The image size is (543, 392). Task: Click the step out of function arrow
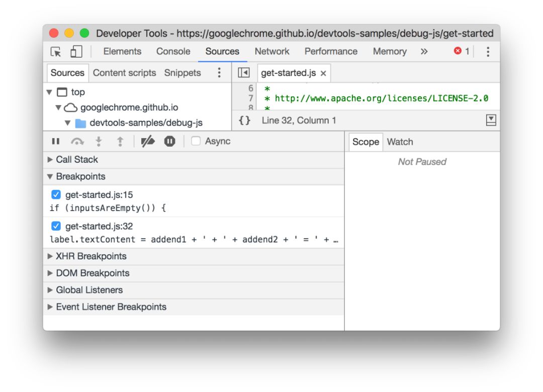click(x=120, y=141)
